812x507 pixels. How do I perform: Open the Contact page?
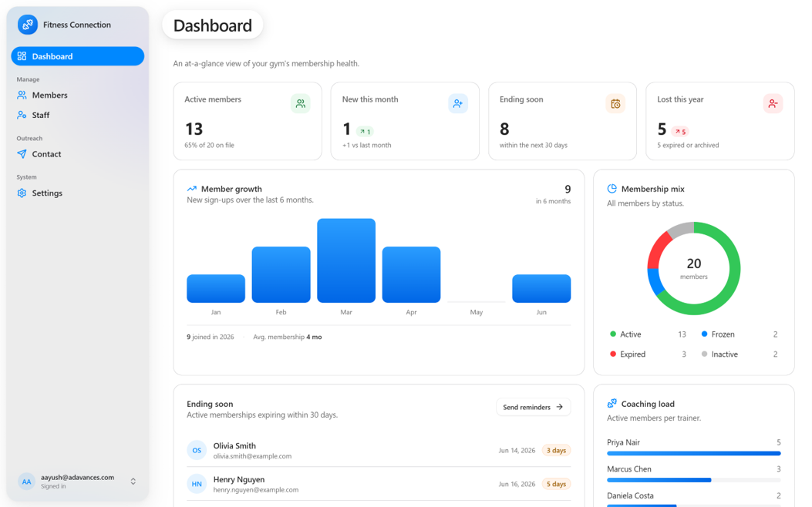[78, 153]
